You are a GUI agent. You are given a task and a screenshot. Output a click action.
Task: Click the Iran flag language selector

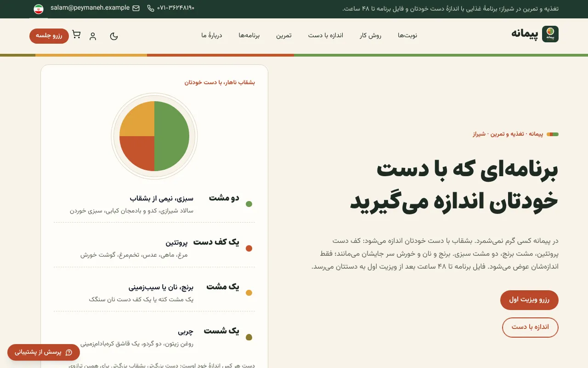[x=39, y=9]
